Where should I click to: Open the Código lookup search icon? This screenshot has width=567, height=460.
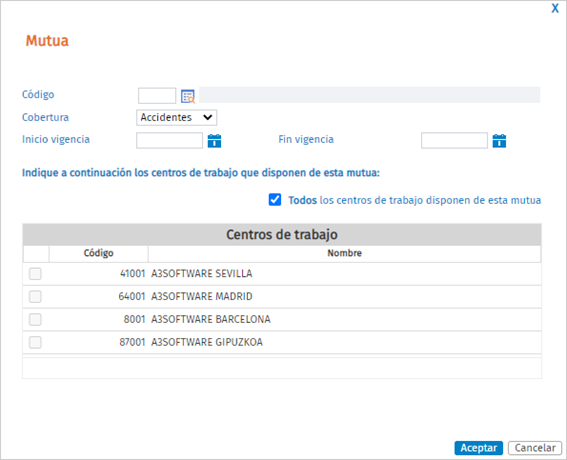tap(188, 96)
